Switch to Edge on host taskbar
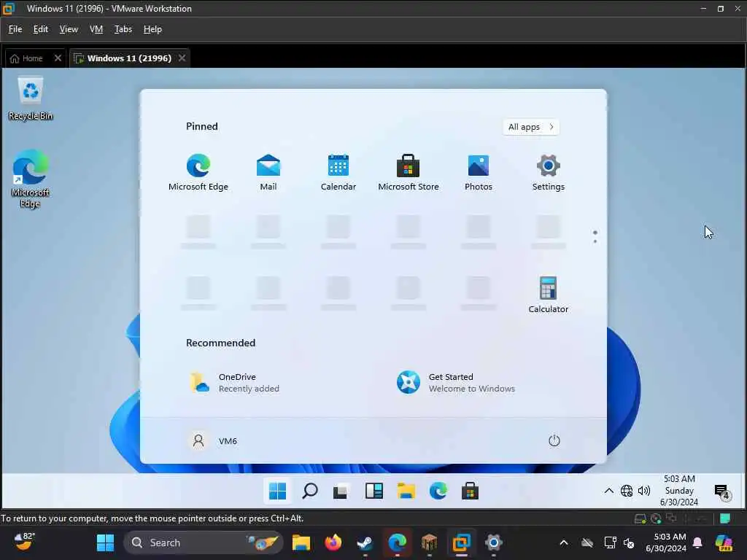 397,542
